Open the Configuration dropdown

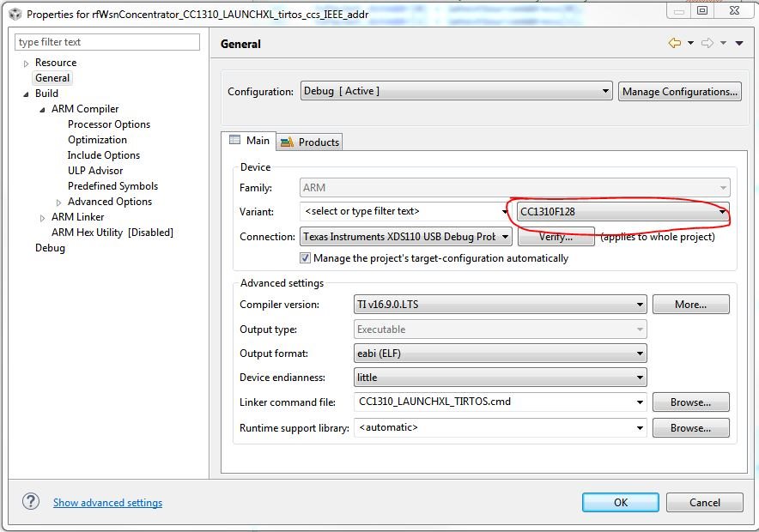pos(456,91)
